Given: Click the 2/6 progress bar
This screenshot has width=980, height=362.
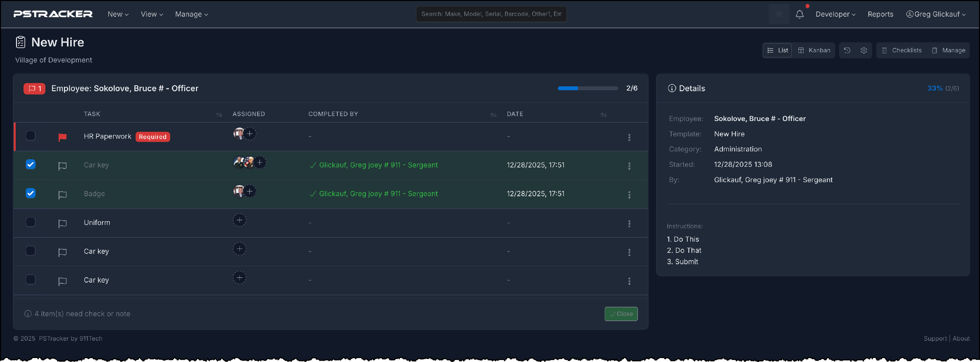Looking at the screenshot, I should click(587, 88).
